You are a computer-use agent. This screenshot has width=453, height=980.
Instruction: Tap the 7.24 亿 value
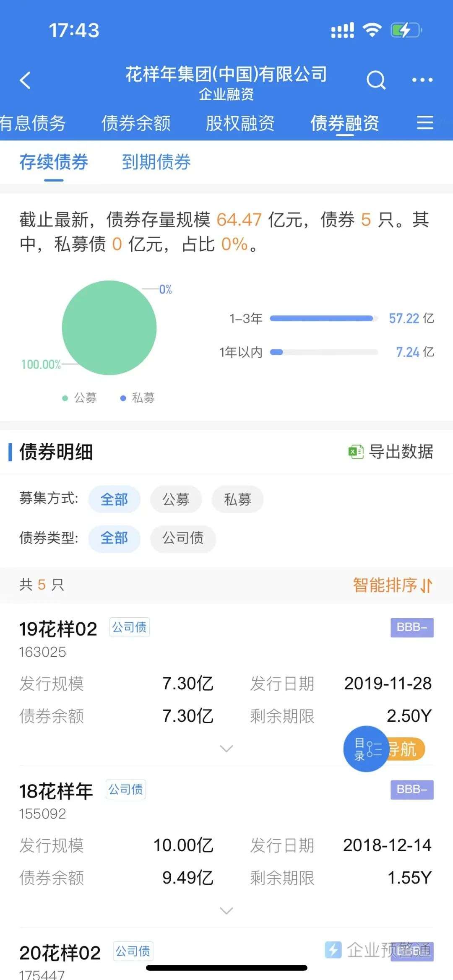pyautogui.click(x=415, y=352)
